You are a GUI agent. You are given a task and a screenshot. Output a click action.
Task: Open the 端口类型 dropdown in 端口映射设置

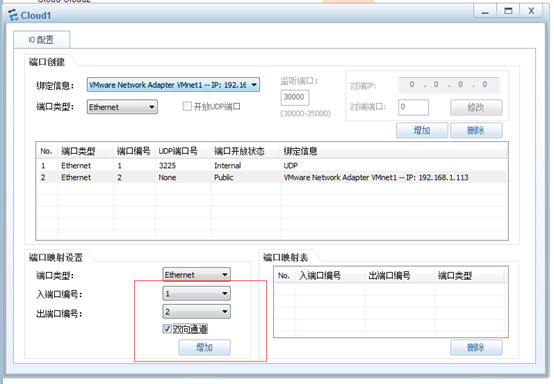(x=196, y=274)
